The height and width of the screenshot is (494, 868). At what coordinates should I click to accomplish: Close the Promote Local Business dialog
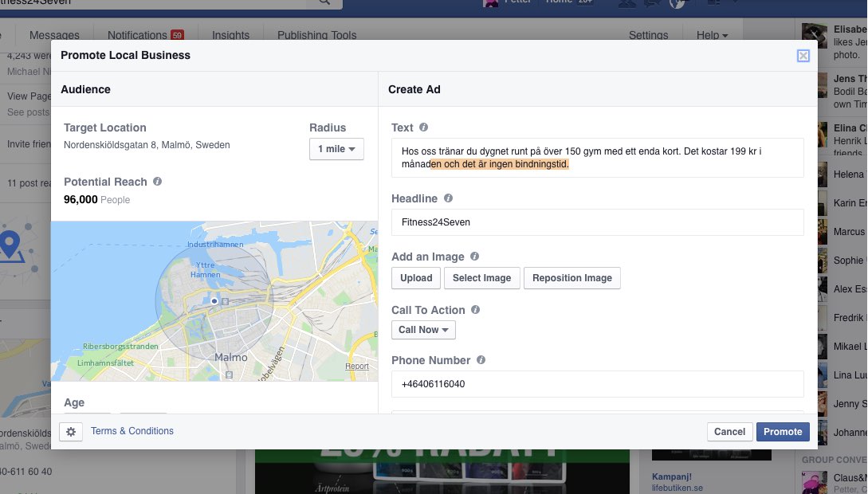point(803,56)
